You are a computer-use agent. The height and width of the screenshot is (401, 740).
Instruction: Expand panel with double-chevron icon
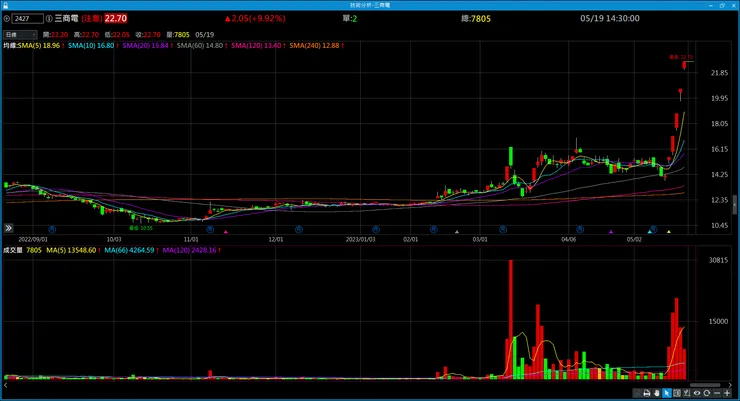click(x=8, y=228)
